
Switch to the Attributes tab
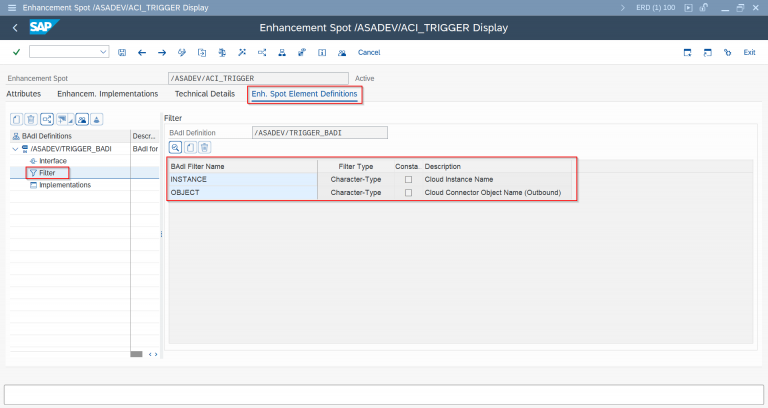[x=24, y=94]
